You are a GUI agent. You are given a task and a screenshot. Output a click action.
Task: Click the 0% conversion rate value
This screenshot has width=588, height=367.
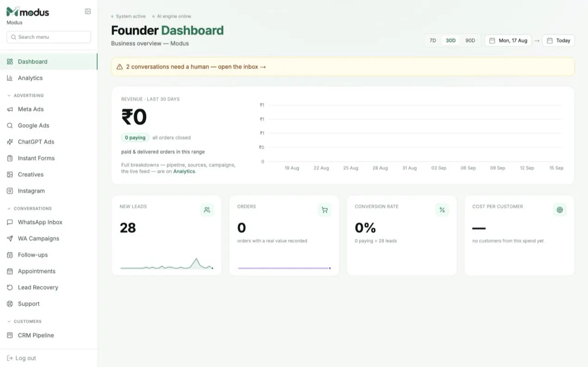click(x=365, y=228)
